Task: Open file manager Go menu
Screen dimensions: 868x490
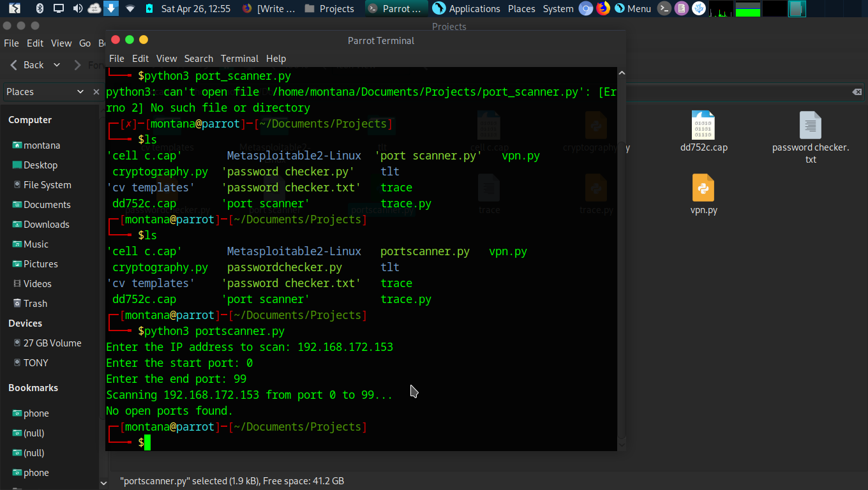Action: [x=85, y=43]
